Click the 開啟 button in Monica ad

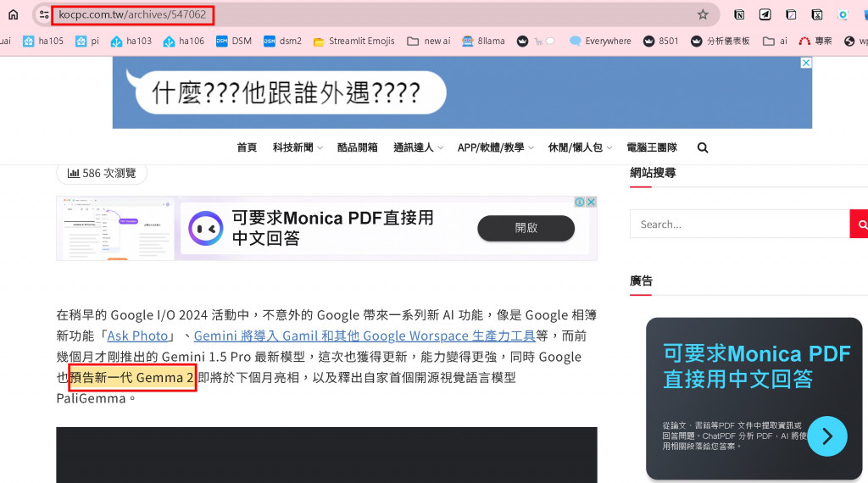coord(526,228)
